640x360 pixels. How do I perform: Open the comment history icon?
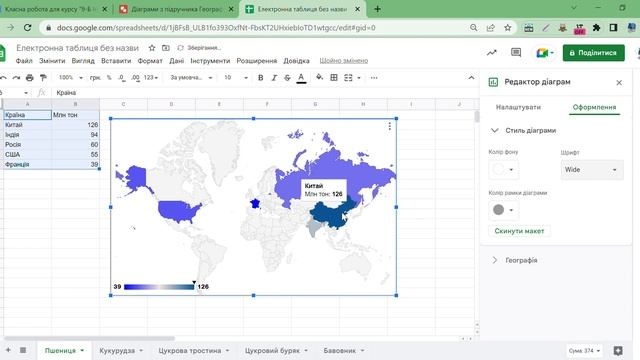[516, 53]
